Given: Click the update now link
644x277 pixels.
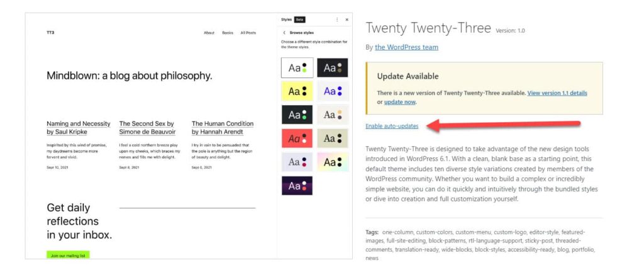Looking at the screenshot, I should point(399,102).
